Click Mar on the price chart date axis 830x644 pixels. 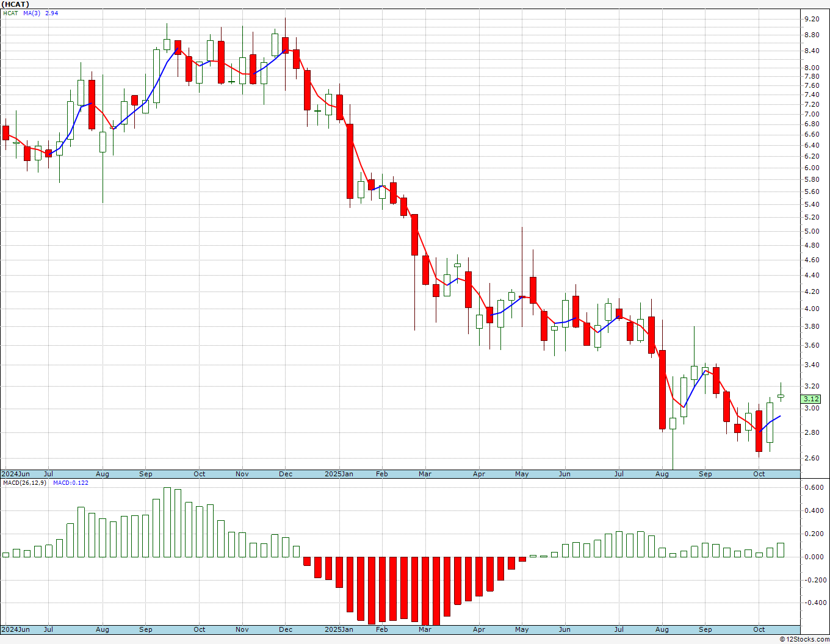(425, 474)
